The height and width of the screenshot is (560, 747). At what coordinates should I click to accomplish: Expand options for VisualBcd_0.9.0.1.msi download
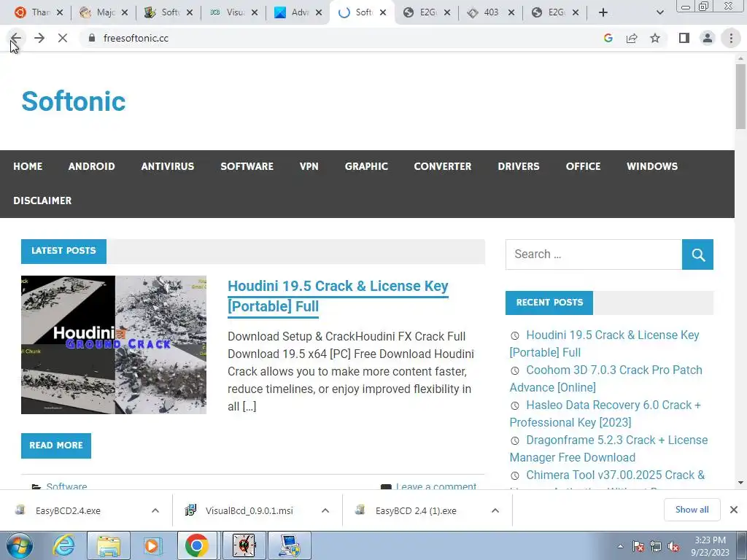click(325, 510)
